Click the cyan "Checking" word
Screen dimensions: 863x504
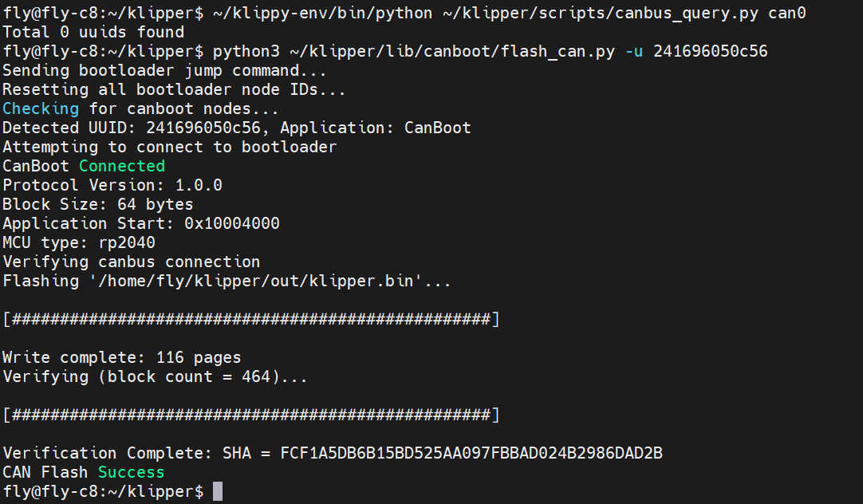coord(41,108)
